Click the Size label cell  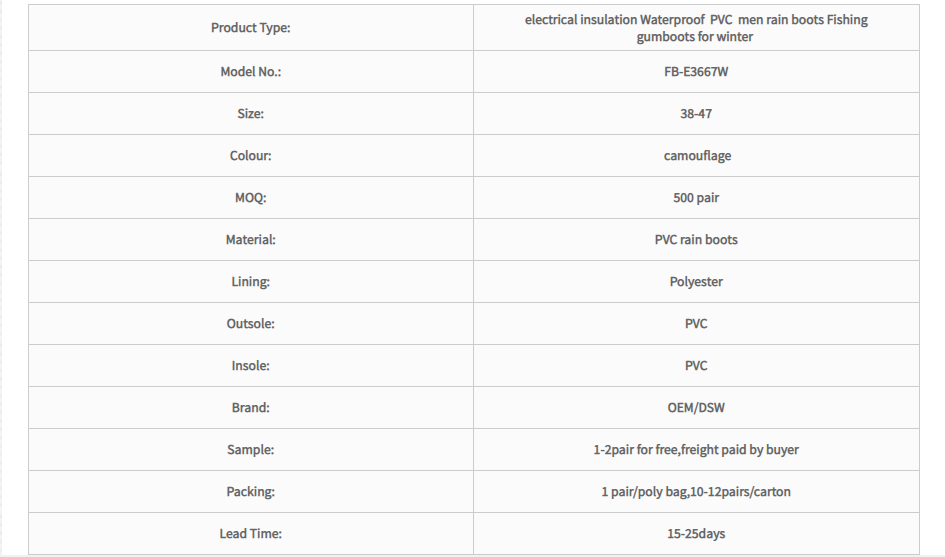pos(251,113)
